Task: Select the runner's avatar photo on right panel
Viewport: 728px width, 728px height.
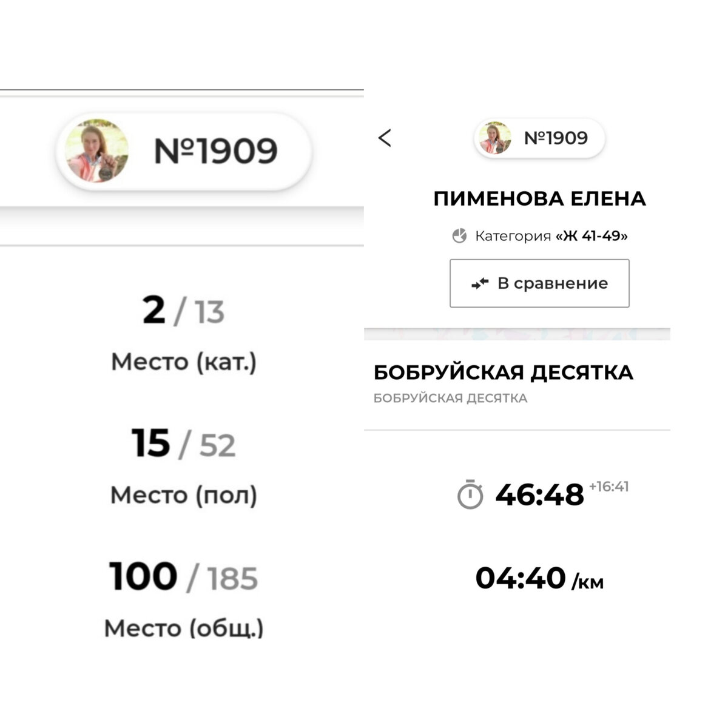Action: tap(496, 138)
